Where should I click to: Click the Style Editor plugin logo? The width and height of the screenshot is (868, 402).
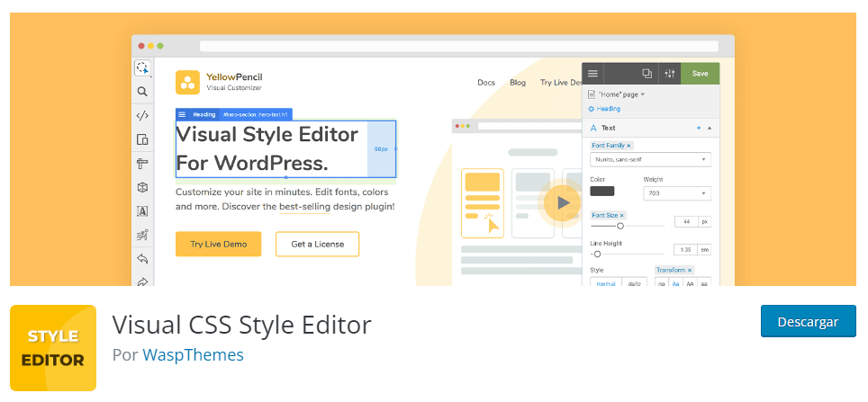pyautogui.click(x=53, y=348)
